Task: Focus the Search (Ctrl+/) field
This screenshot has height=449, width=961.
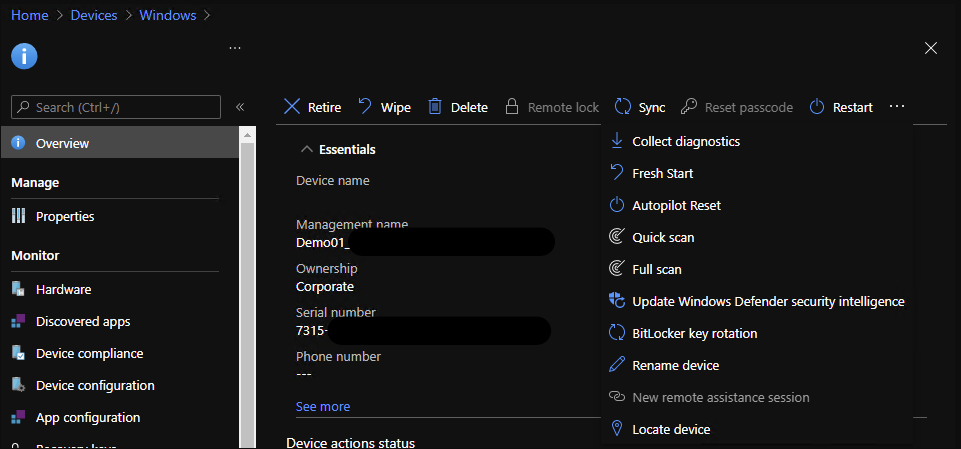Action: 116,107
